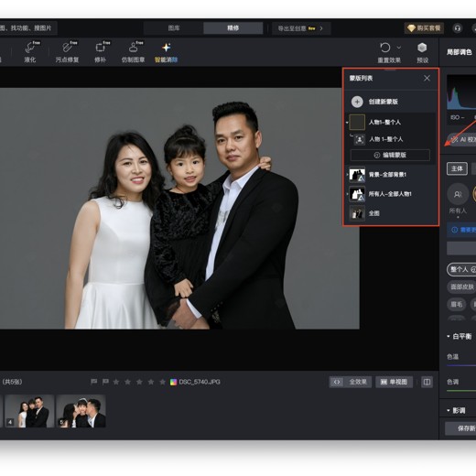Click the plus icon to create new mask
The image size is (476, 476).
[357, 102]
